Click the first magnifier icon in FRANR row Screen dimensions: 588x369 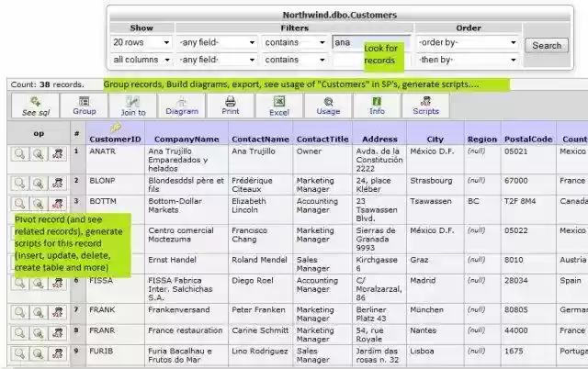pos(20,332)
